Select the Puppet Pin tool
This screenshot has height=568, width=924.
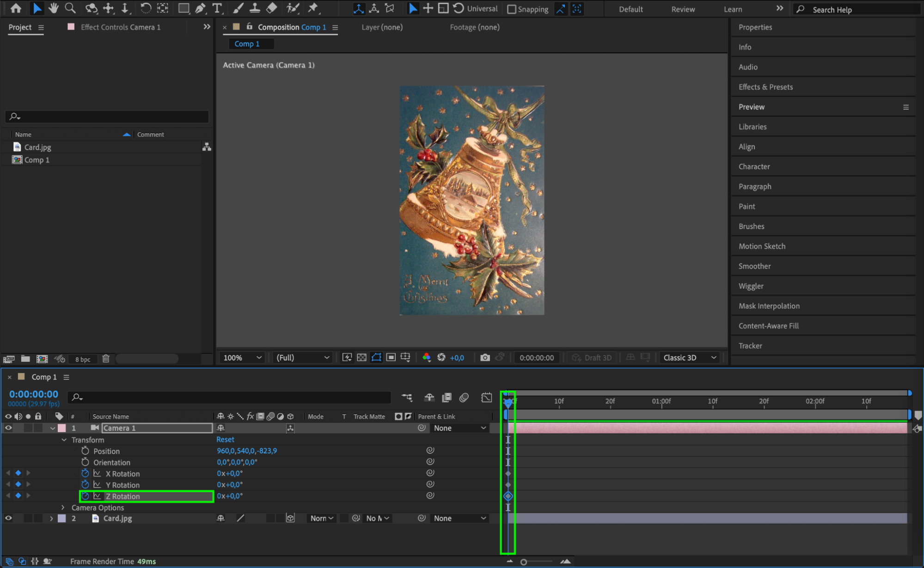(313, 8)
